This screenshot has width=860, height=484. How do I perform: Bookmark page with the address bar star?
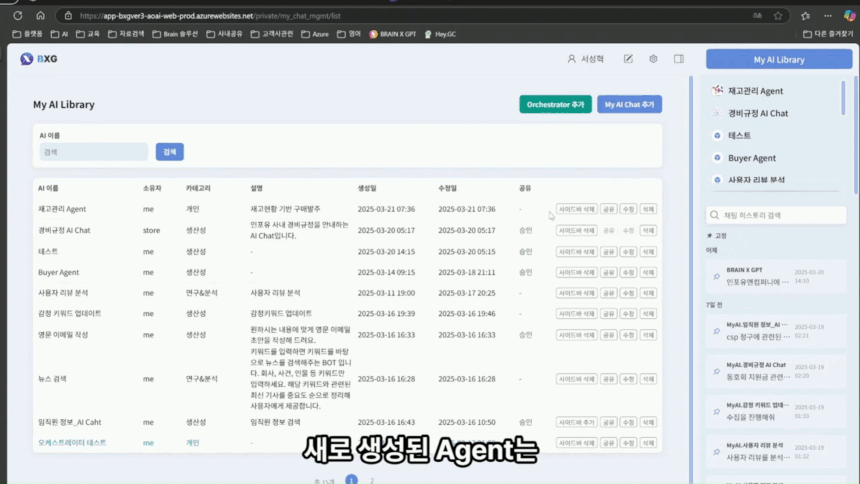click(x=777, y=16)
